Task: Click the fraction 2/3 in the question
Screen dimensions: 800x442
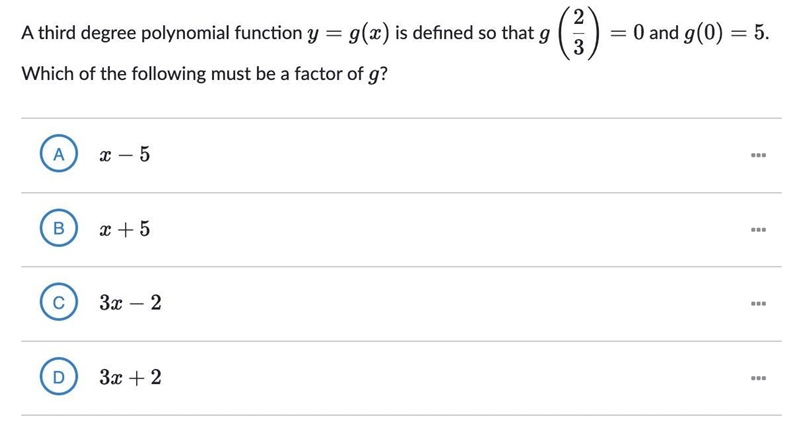Action: (579, 33)
